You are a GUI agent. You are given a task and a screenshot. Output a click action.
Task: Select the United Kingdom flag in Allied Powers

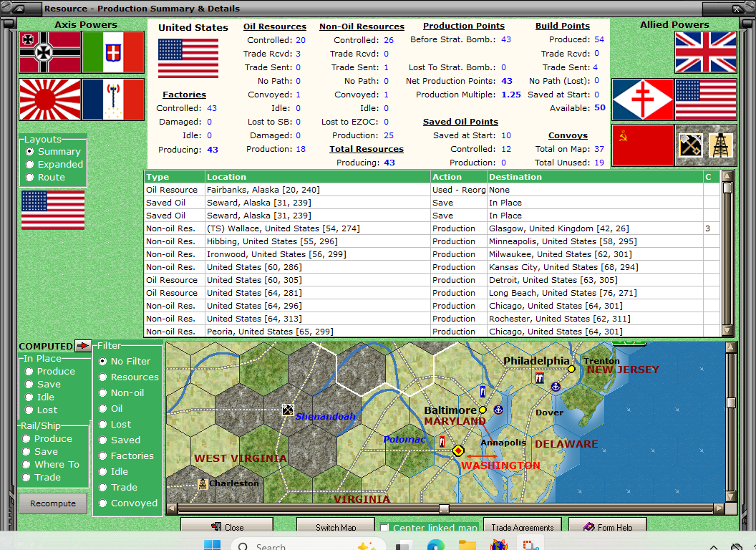[706, 52]
